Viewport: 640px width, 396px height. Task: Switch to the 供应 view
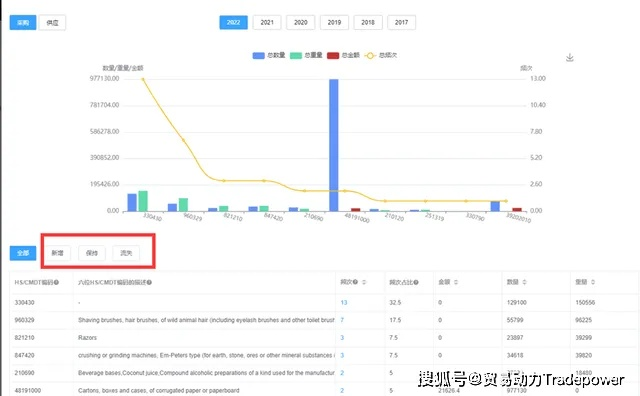[x=52, y=22]
